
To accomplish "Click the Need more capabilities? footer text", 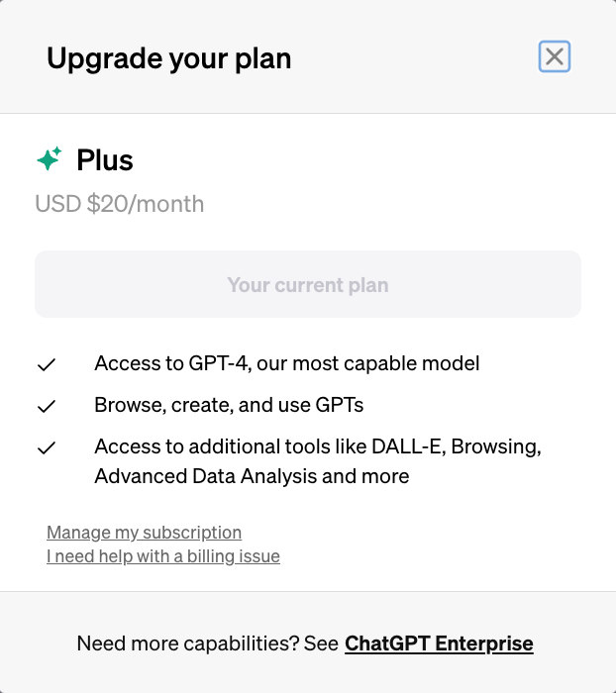I will pyautogui.click(x=187, y=643).
